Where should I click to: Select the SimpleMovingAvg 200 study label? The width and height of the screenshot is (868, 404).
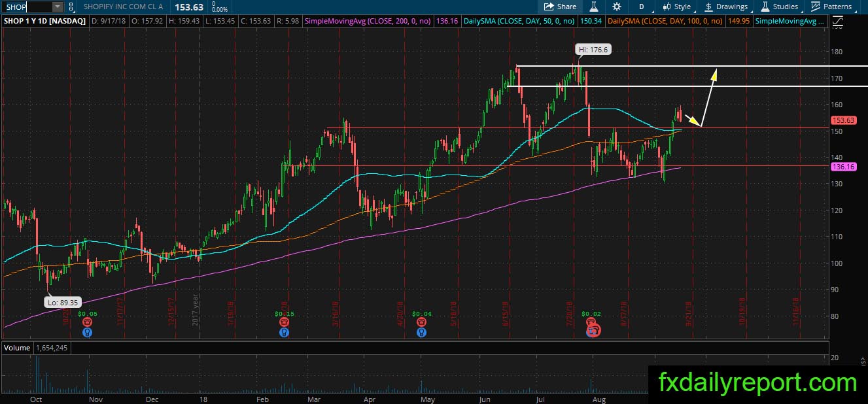point(382,22)
